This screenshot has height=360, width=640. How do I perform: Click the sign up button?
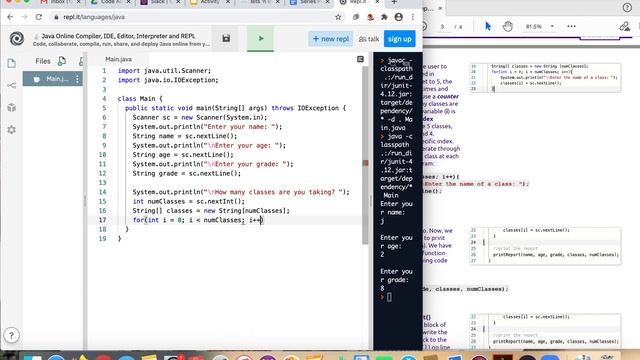(400, 39)
